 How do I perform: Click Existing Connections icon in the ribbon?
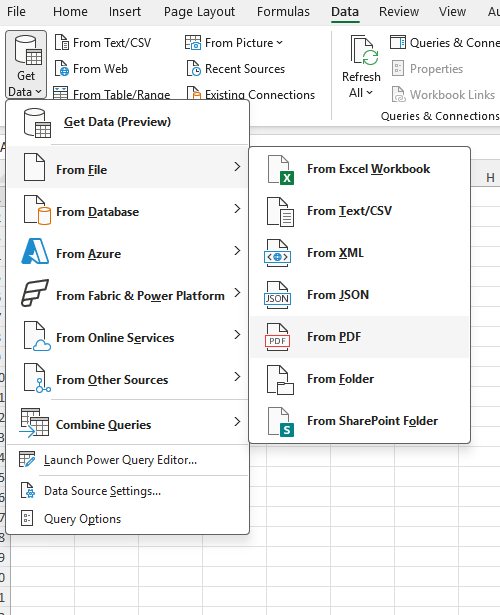pos(194,93)
